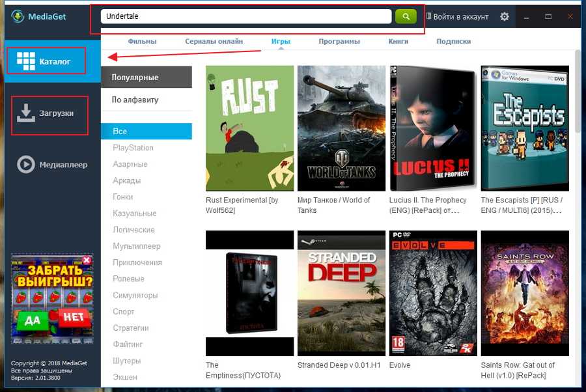Screen dimensions: 586x392
Task: Click the green search magnifier button
Action: [x=406, y=16]
